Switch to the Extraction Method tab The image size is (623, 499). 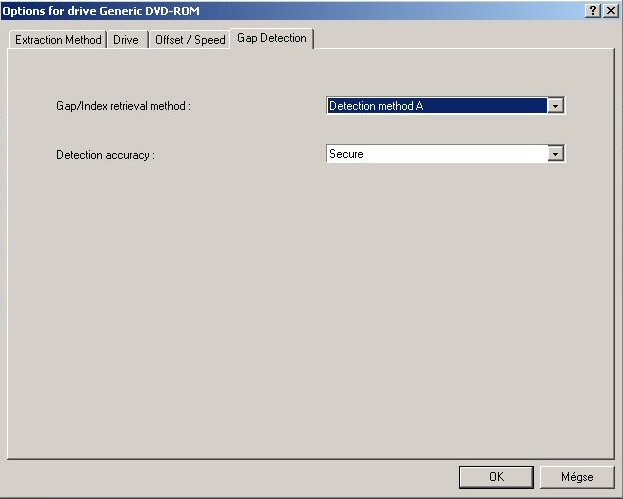pyautogui.click(x=58, y=40)
